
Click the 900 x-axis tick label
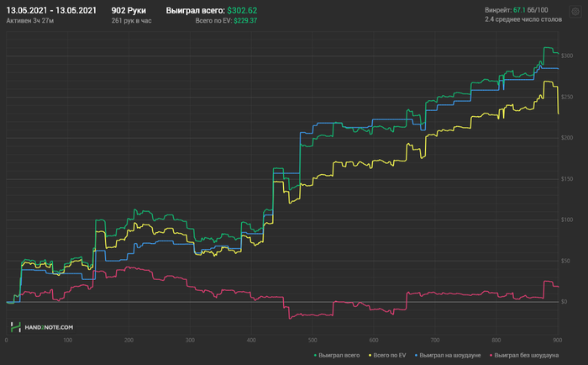point(558,341)
